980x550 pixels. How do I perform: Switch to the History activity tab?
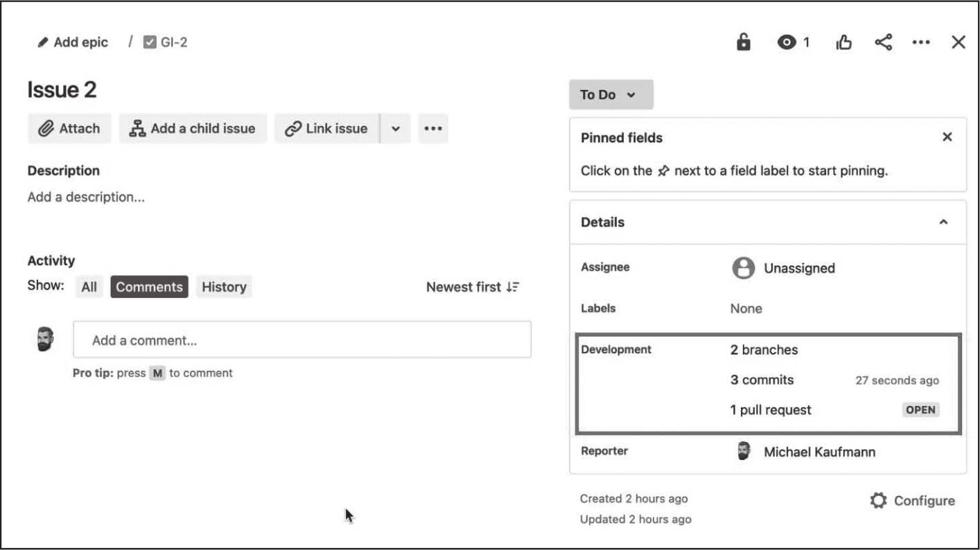click(x=224, y=287)
